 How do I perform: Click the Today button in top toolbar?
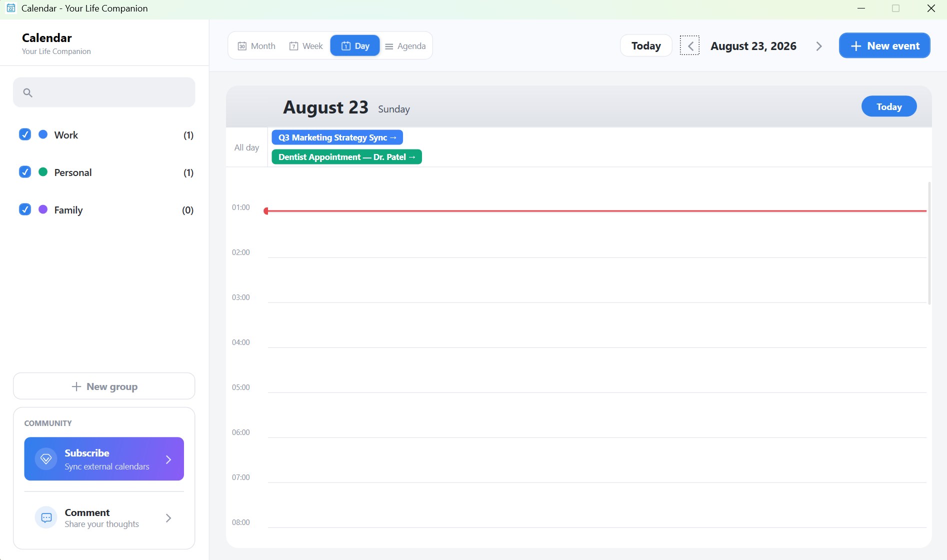pos(646,46)
